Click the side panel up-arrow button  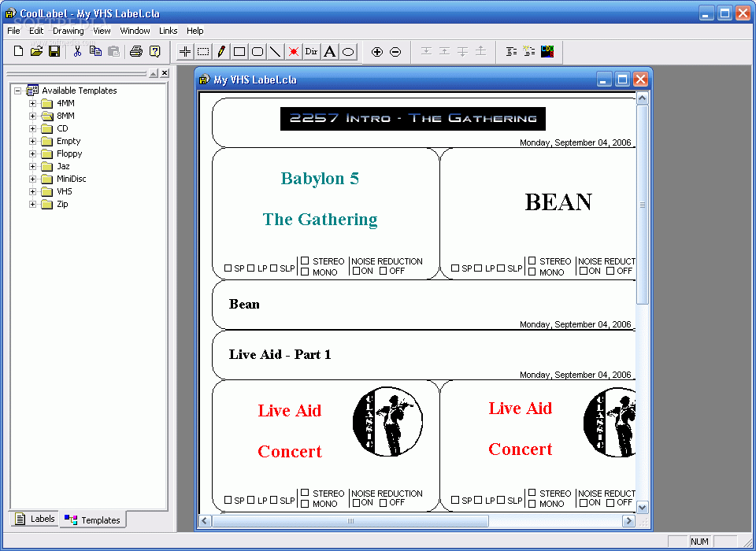pos(154,73)
